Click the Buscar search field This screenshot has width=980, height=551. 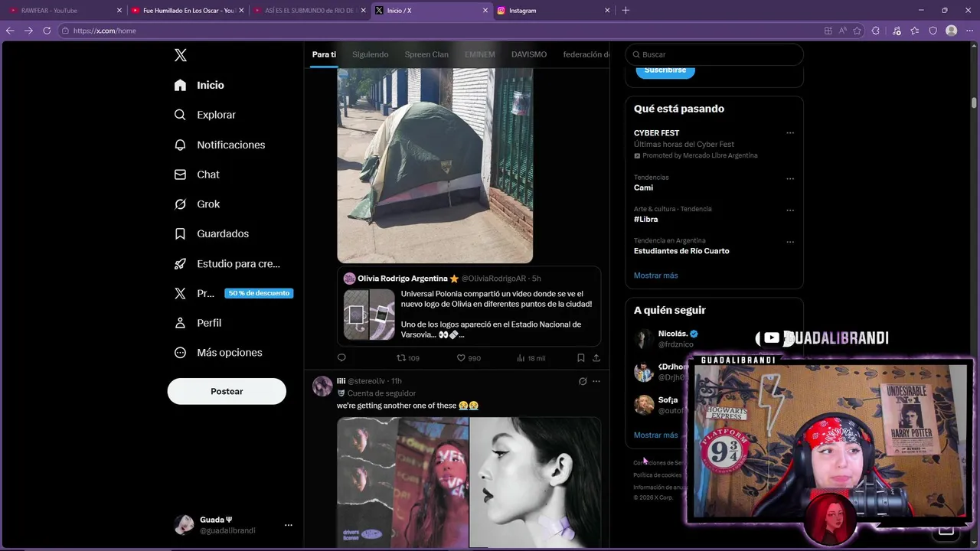point(714,54)
